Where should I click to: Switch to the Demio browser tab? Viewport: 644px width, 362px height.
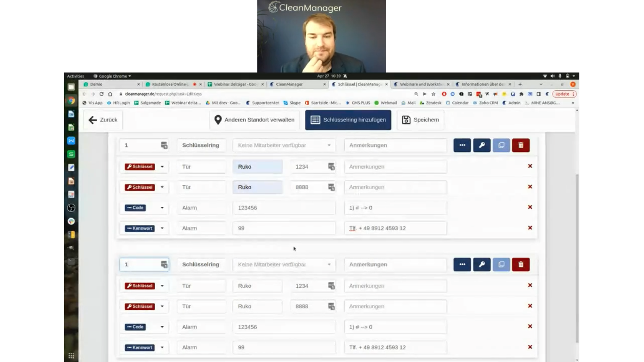click(x=110, y=84)
